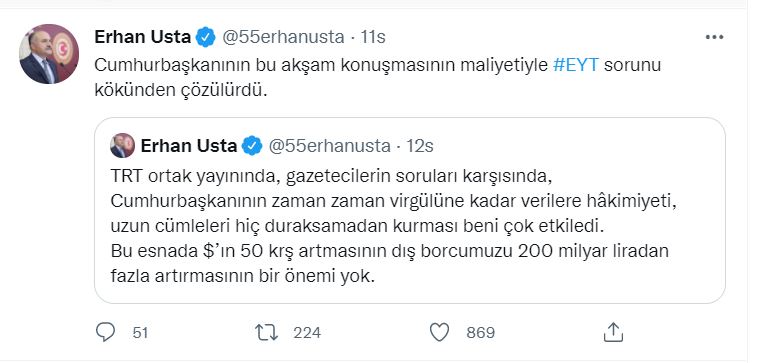Open the three-dot more options menu
The width and height of the screenshot is (760, 363).
pos(714,37)
